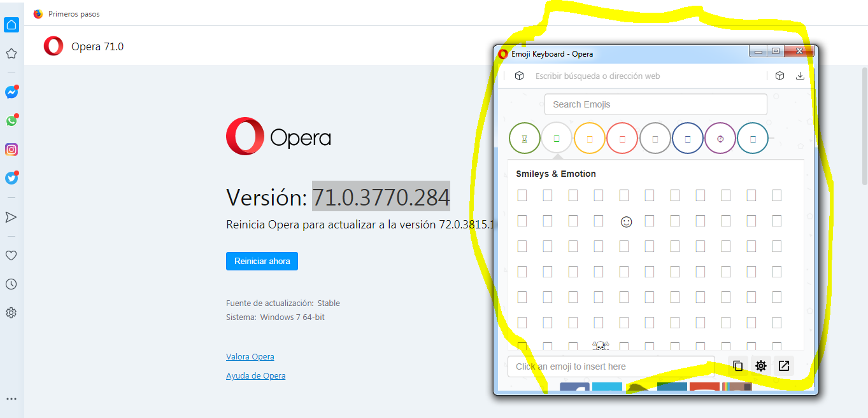Click the main page vertical scrollbar

click(x=864, y=127)
